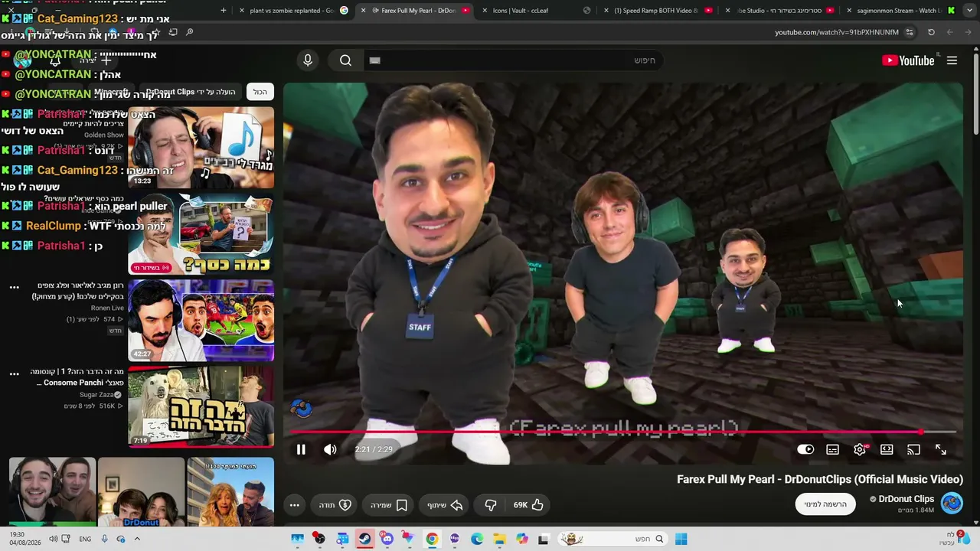Switch the player to theater mode
The height and width of the screenshot is (551, 980).
click(x=887, y=450)
